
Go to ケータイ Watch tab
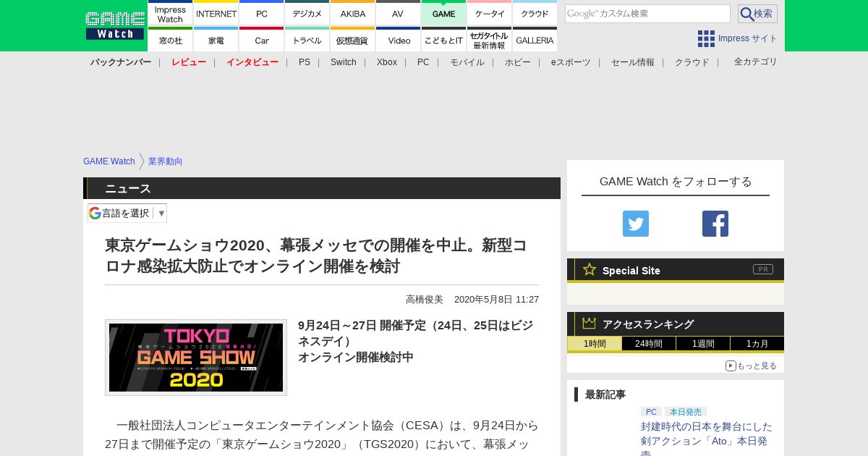click(490, 13)
